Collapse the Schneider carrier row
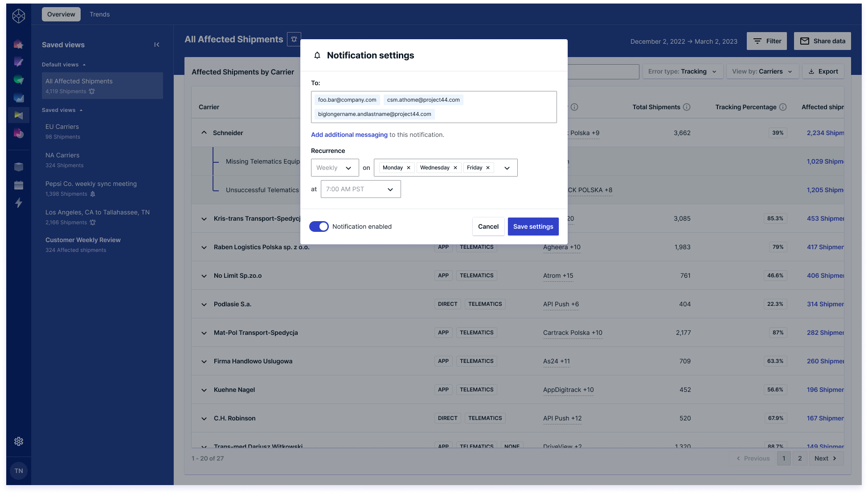 (204, 133)
